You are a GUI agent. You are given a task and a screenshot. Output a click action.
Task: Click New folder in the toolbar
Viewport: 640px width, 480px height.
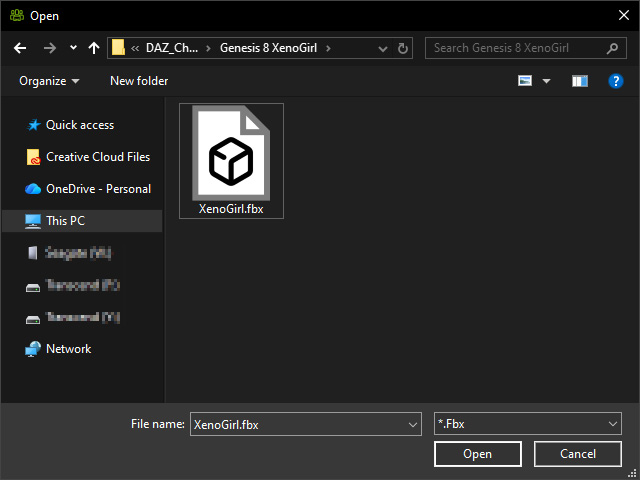coord(139,81)
